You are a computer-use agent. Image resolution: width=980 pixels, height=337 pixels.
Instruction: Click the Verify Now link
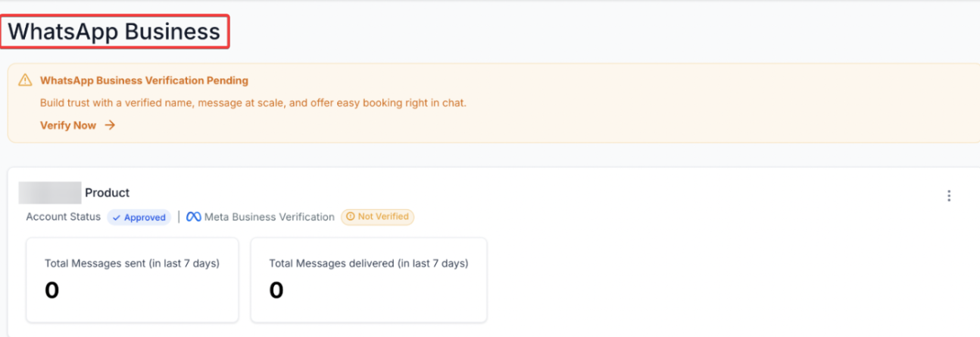point(68,126)
